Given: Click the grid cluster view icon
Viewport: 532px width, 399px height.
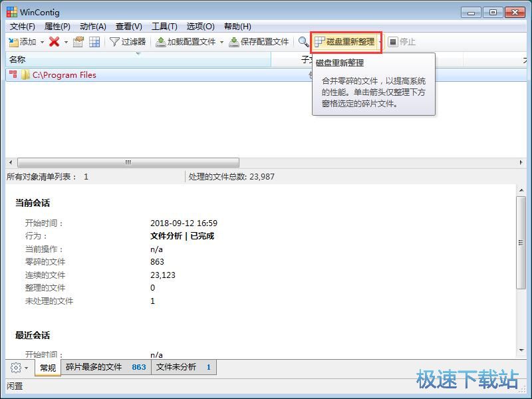Looking at the screenshot, I should click(94, 42).
